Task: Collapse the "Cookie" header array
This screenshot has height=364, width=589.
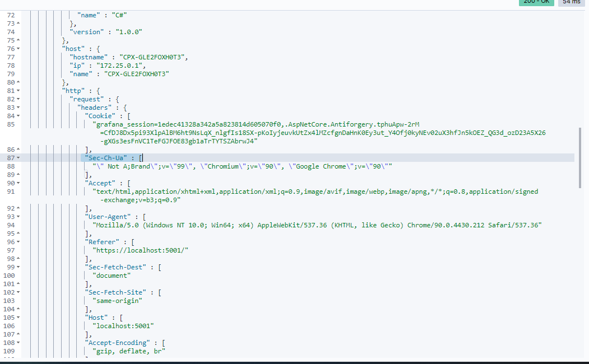Action: click(18, 115)
